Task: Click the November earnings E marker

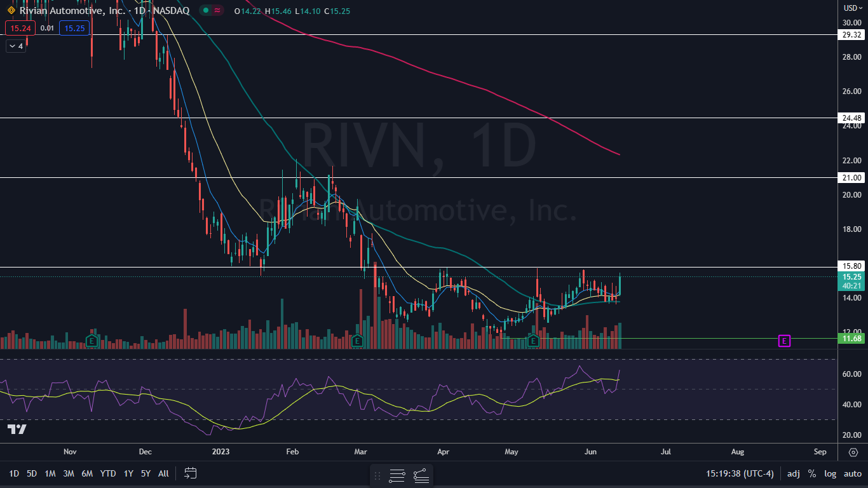Action: pyautogui.click(x=92, y=341)
